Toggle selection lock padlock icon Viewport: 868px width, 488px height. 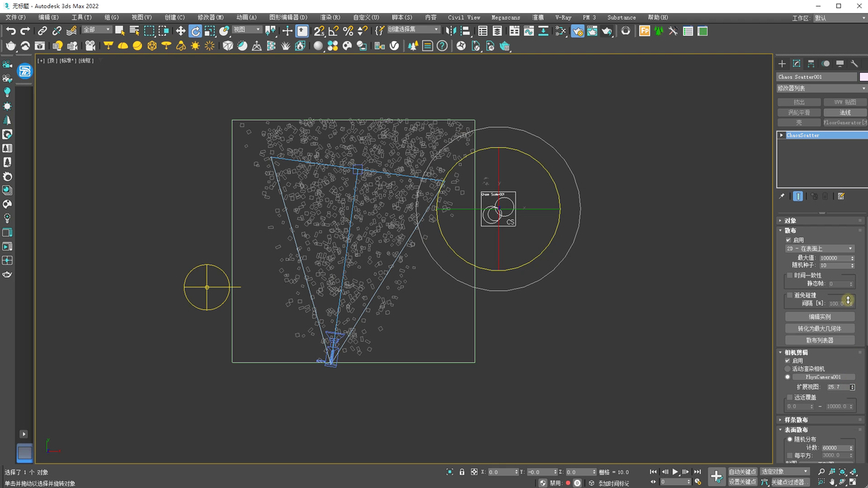pyautogui.click(x=462, y=472)
